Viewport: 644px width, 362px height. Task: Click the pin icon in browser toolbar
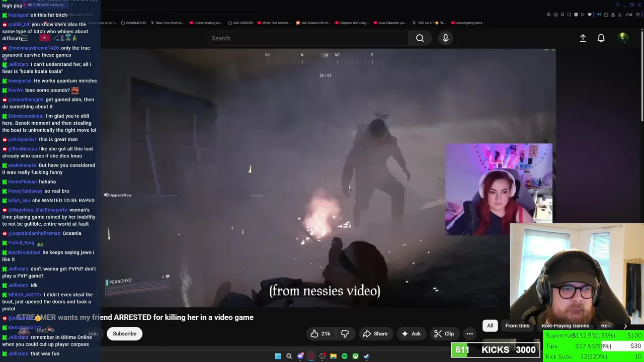coord(562,15)
